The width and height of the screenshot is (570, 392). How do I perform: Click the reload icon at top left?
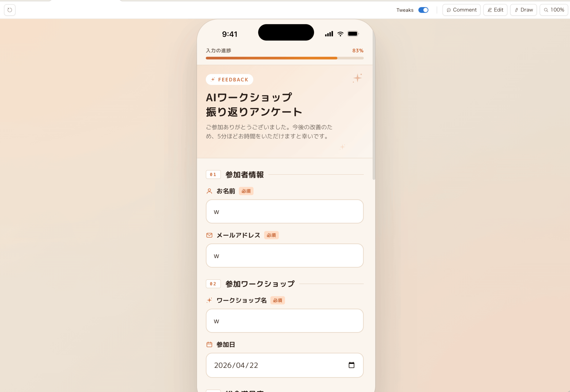(x=10, y=10)
